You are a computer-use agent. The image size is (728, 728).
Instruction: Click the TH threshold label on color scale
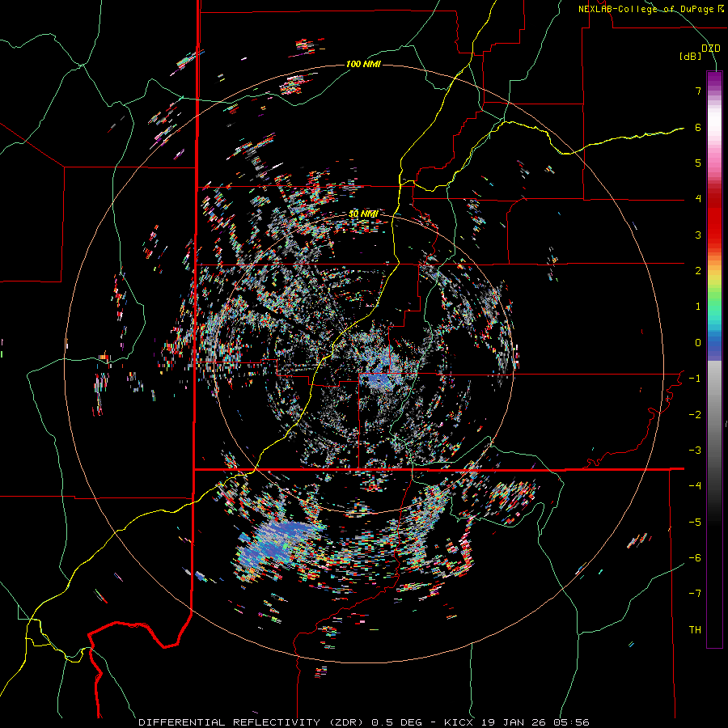[x=695, y=630]
